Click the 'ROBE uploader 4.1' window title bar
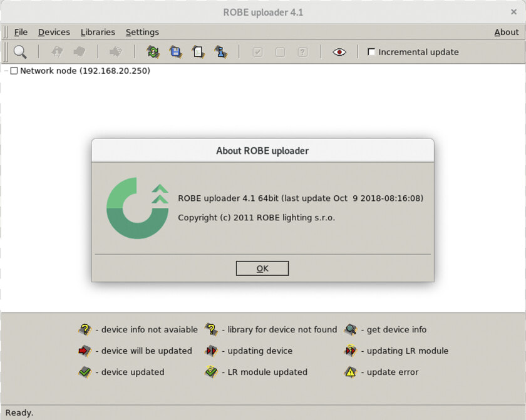The image size is (526, 420). (263, 13)
